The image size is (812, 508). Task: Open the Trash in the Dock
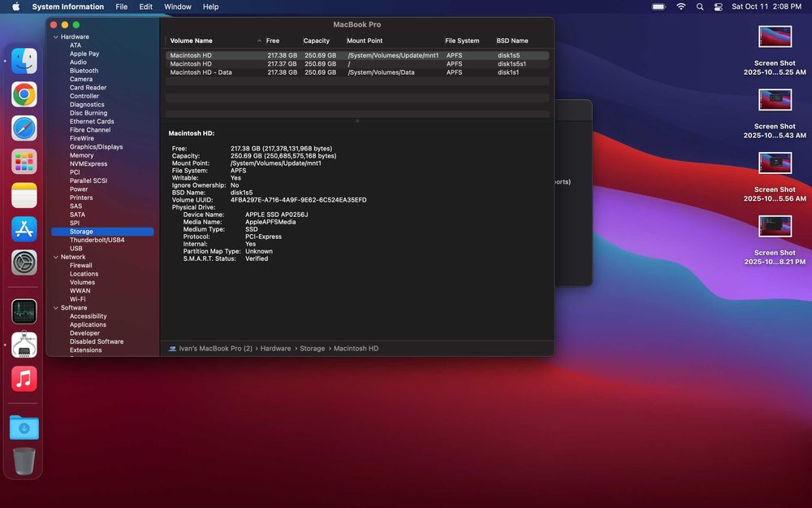24,462
